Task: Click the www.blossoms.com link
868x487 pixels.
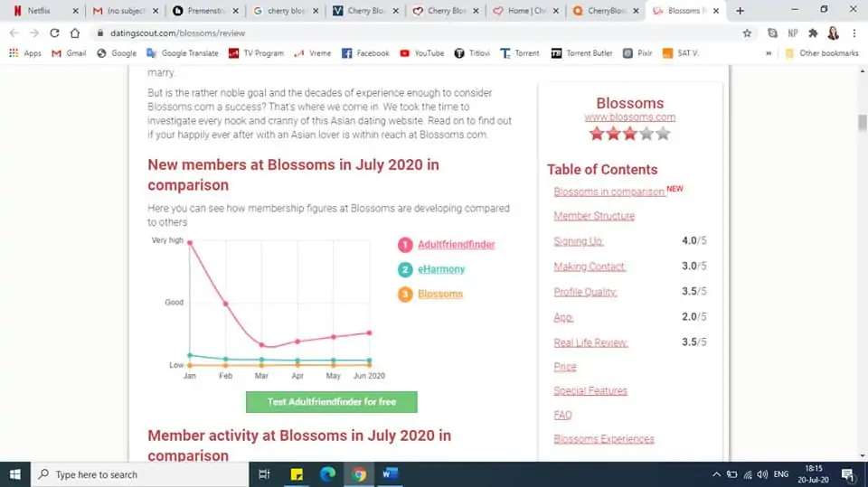Action: (629, 117)
